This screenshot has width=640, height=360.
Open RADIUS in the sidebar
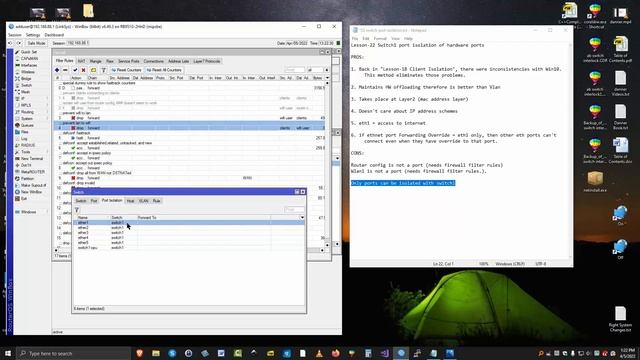pyautogui.click(x=28, y=145)
